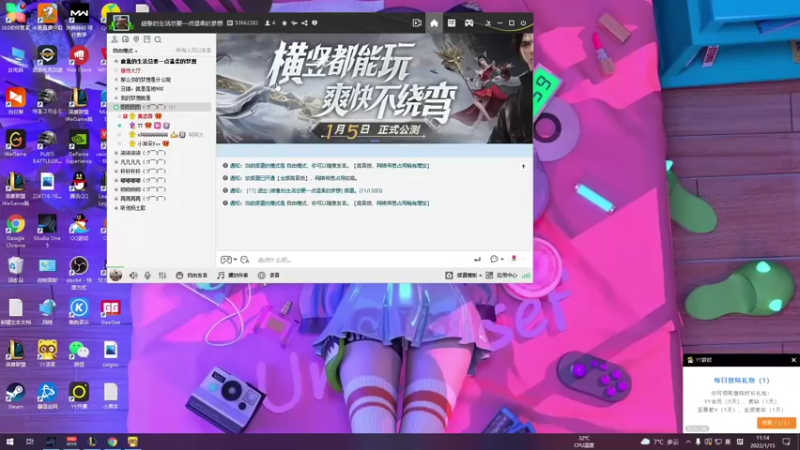Screen dimensions: 800x450
Task: Open the 每日登陆礼物 link in YY popup
Action: pos(741,381)
